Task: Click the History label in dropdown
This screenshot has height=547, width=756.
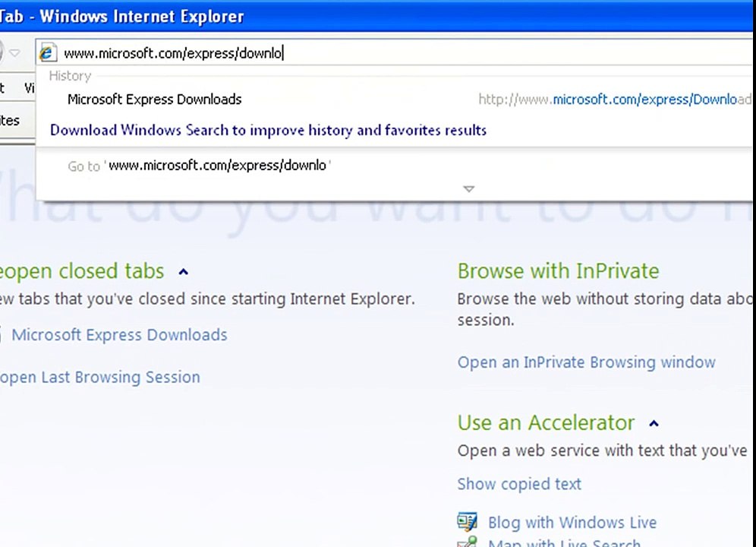Action: 70,76
